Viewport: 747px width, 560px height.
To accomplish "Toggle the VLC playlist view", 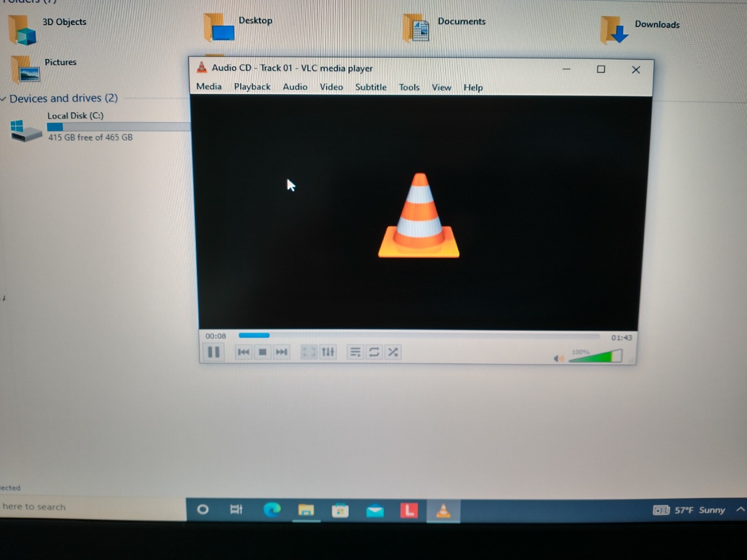I will (x=355, y=352).
